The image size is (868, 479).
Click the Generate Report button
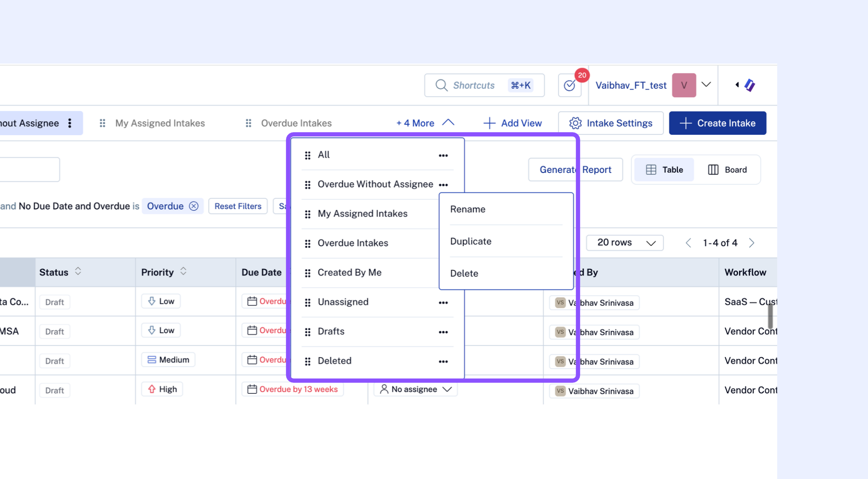[575, 170]
